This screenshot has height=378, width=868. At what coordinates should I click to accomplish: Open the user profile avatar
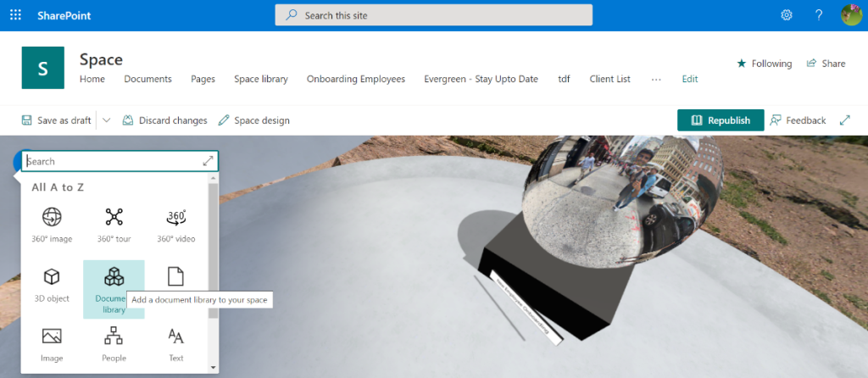[851, 15]
